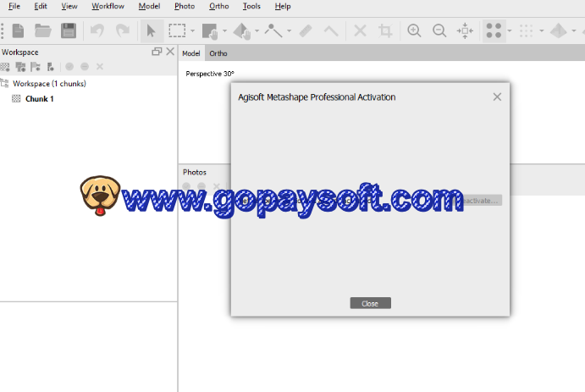Expand the selection tool dropdown arrow
Viewport: 585px width, 392px height.
coord(192,31)
